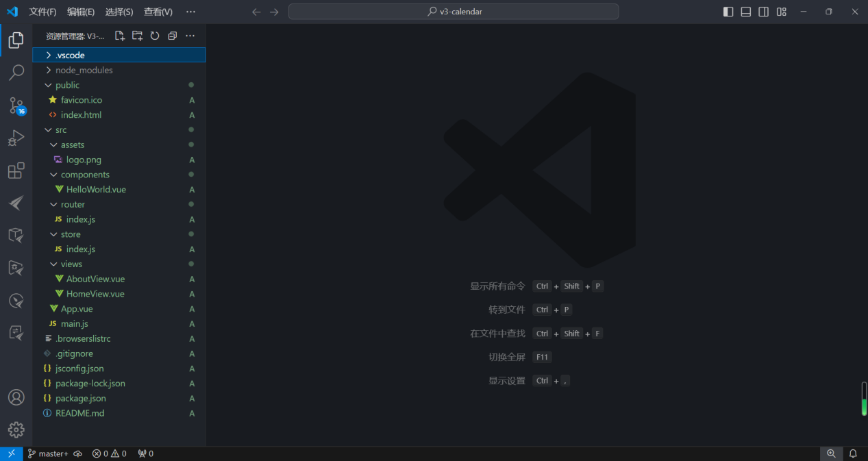The height and width of the screenshot is (461, 868).
Task: Publish changes with cloud icon in status bar
Action: pos(78,453)
